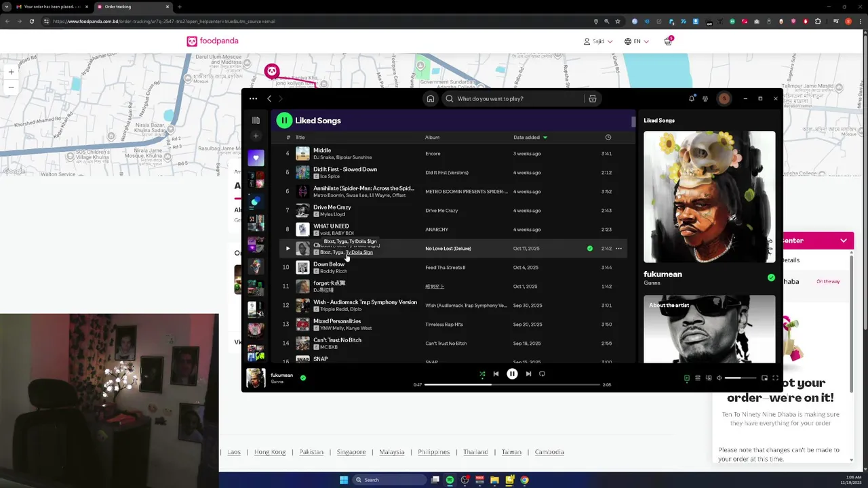The width and height of the screenshot is (868, 488).
Task: Open the Malaysia country link
Action: (x=392, y=452)
